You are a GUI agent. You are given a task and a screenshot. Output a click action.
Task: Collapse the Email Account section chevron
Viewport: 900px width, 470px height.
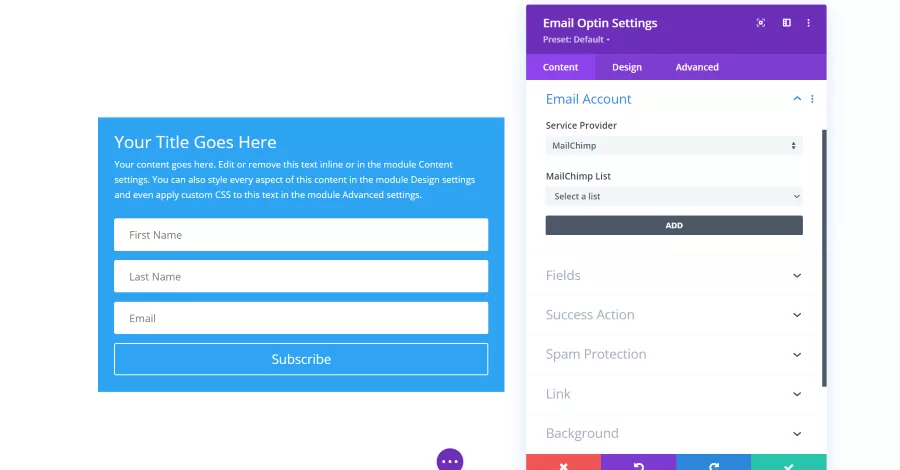[797, 99]
